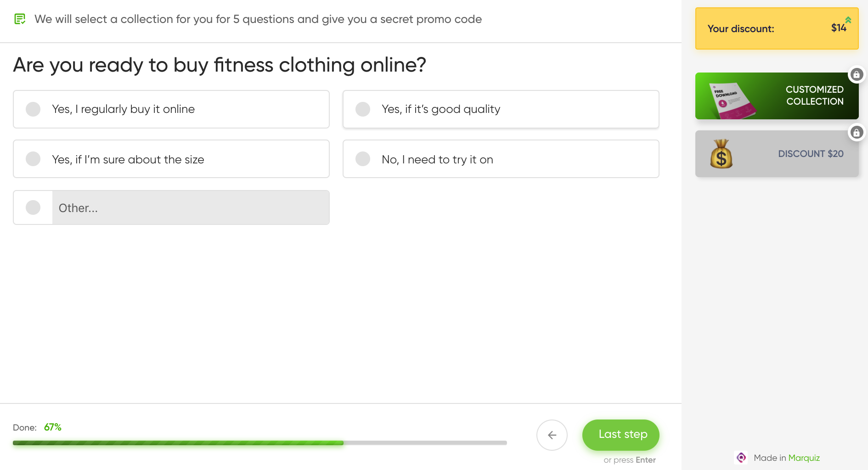Click the quiz checklist icon in header
868x470 pixels.
20,19
